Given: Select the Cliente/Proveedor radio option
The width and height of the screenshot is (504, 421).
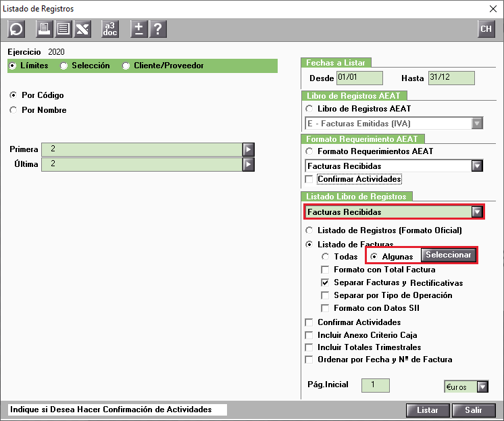Looking at the screenshot, I should point(126,66).
